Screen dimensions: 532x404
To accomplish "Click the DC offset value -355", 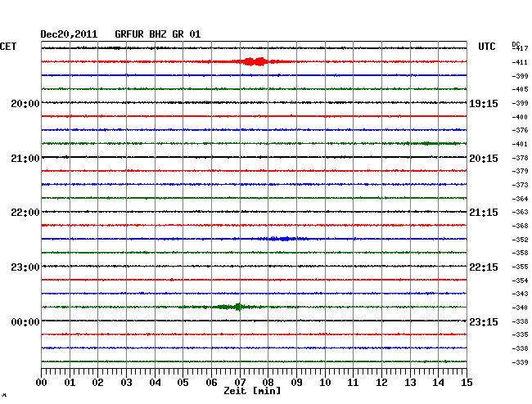I will (520, 267).
